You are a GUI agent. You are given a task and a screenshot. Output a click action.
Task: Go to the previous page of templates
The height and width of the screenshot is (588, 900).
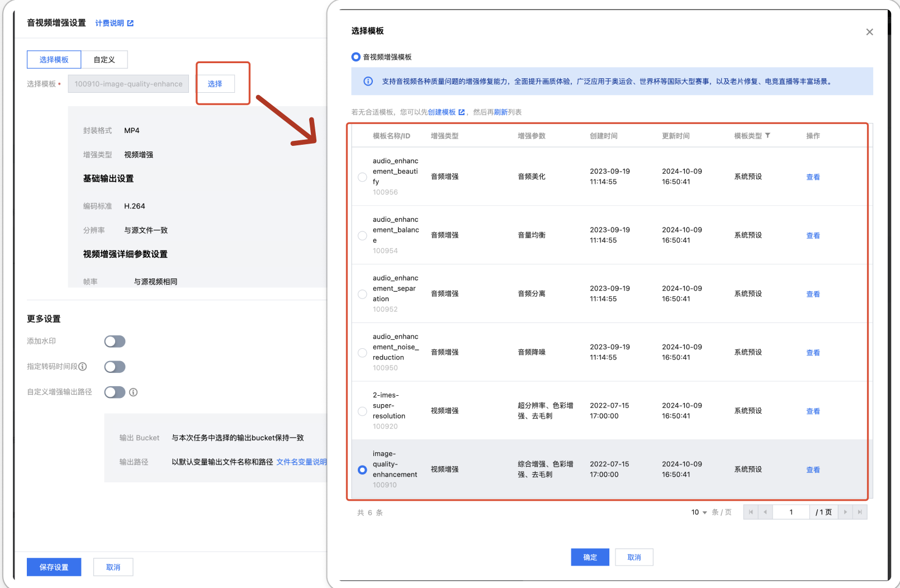tap(765, 512)
